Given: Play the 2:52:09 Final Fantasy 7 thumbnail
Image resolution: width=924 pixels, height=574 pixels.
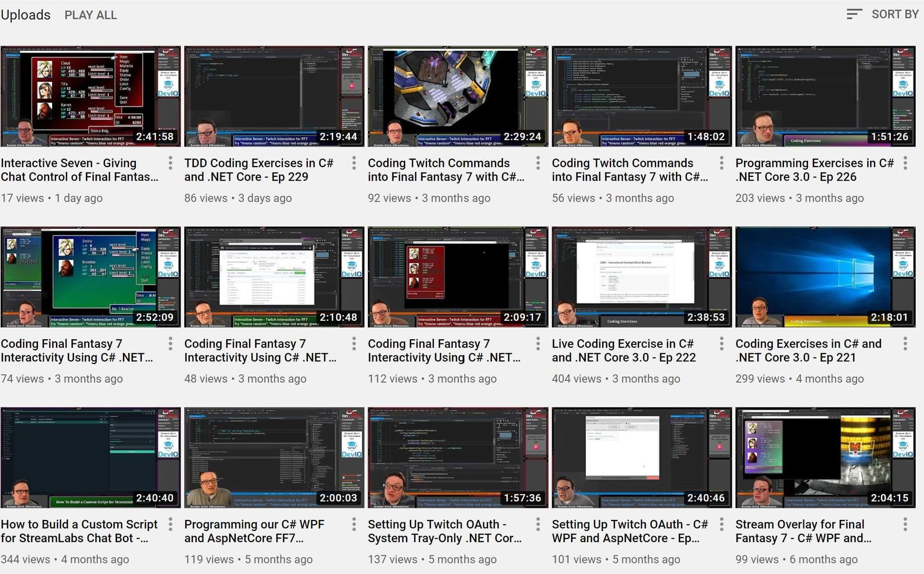Looking at the screenshot, I should pyautogui.click(x=91, y=277).
